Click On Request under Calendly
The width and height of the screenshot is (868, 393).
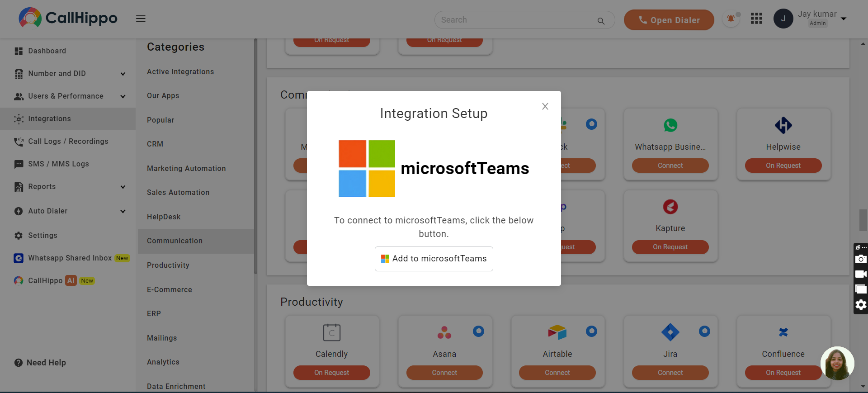(332, 373)
